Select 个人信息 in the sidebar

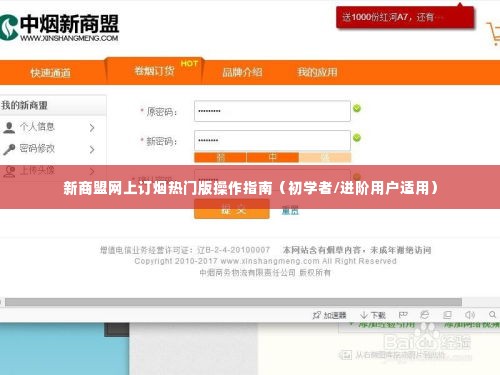(37, 127)
